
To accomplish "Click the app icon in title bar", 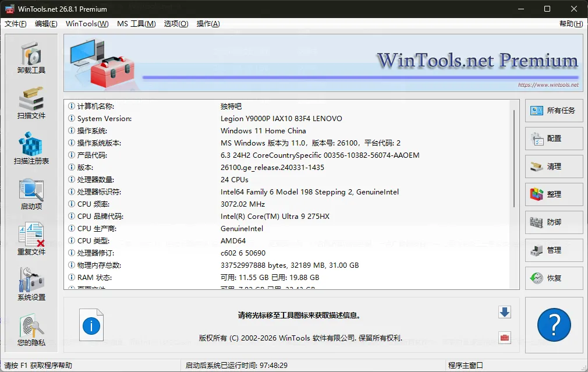I will coord(9,9).
